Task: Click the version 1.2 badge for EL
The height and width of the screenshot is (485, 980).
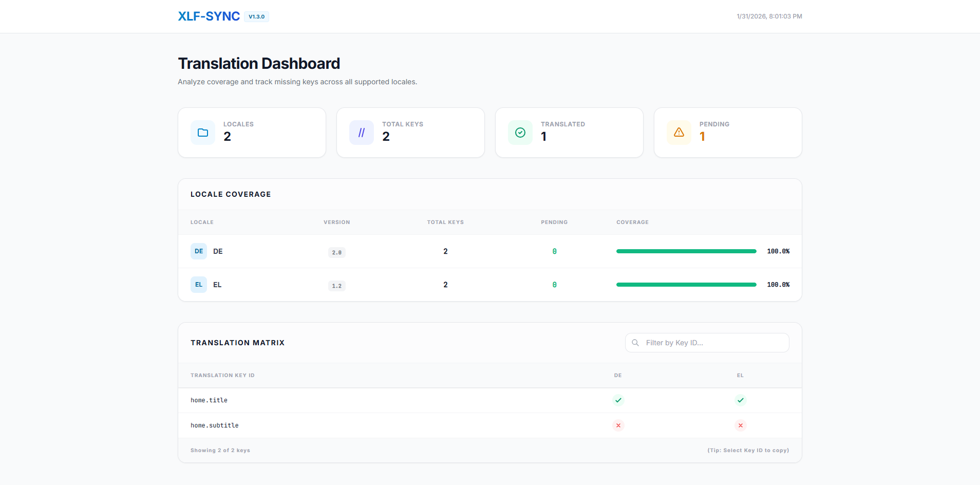Action: 336,286
